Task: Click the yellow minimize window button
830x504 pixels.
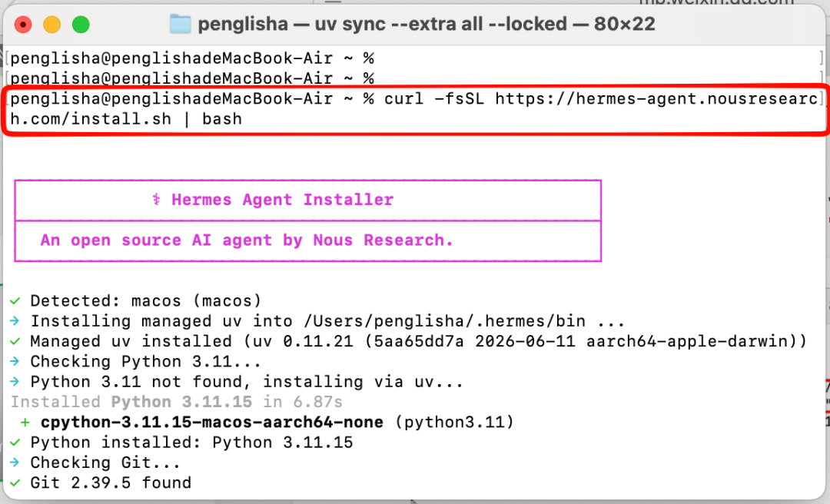Action: pyautogui.click(x=52, y=25)
